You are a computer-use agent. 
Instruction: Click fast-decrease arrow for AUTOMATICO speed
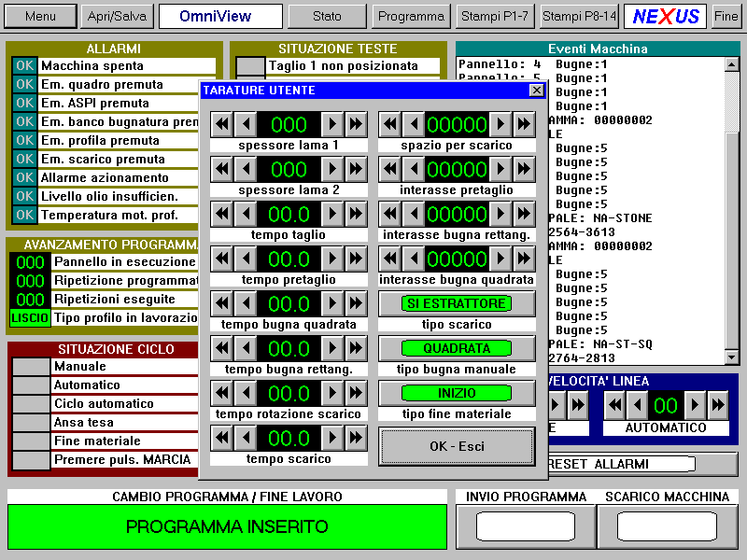click(615, 405)
